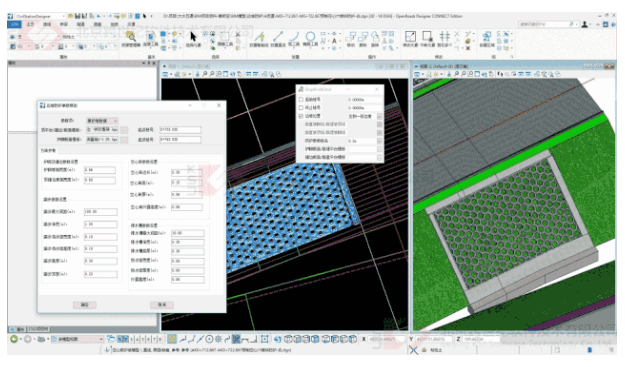Click the Place Text 'A' icon
The height and width of the screenshot is (367, 625).
click(334, 41)
